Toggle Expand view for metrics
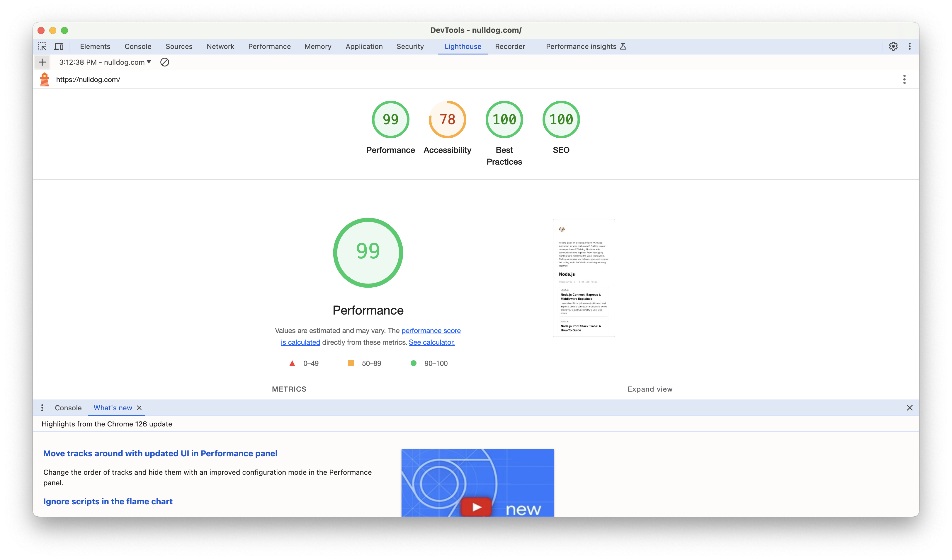The image size is (952, 560). [650, 389]
